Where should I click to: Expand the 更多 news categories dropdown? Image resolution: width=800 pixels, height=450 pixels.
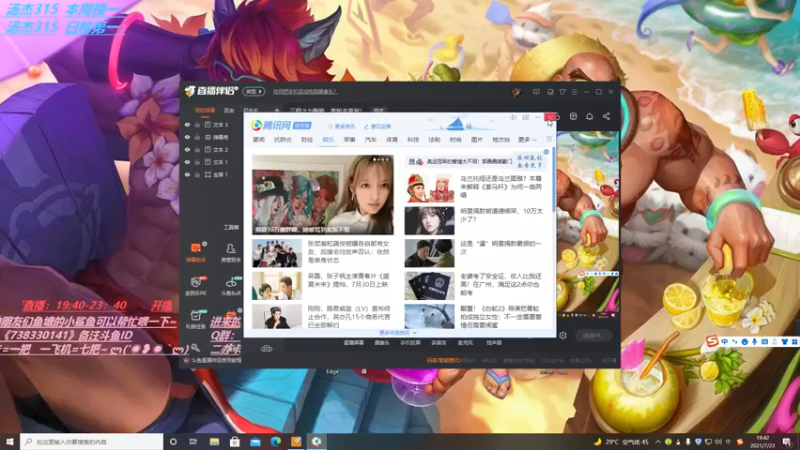(528, 139)
